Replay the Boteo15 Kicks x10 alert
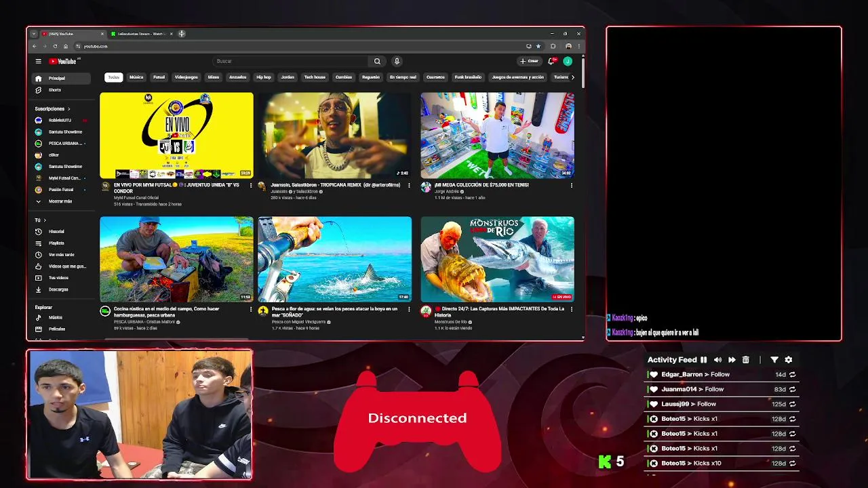868x488 pixels. point(792,463)
